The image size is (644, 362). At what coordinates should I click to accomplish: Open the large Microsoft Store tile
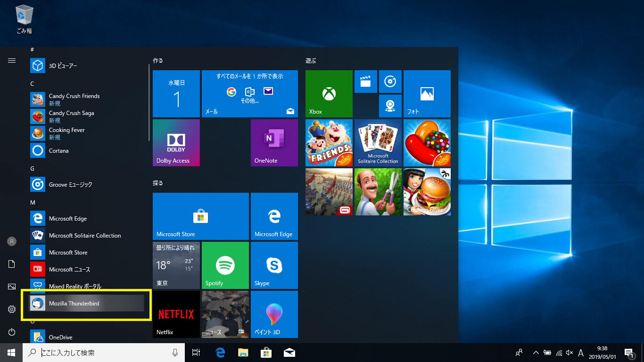(x=201, y=216)
